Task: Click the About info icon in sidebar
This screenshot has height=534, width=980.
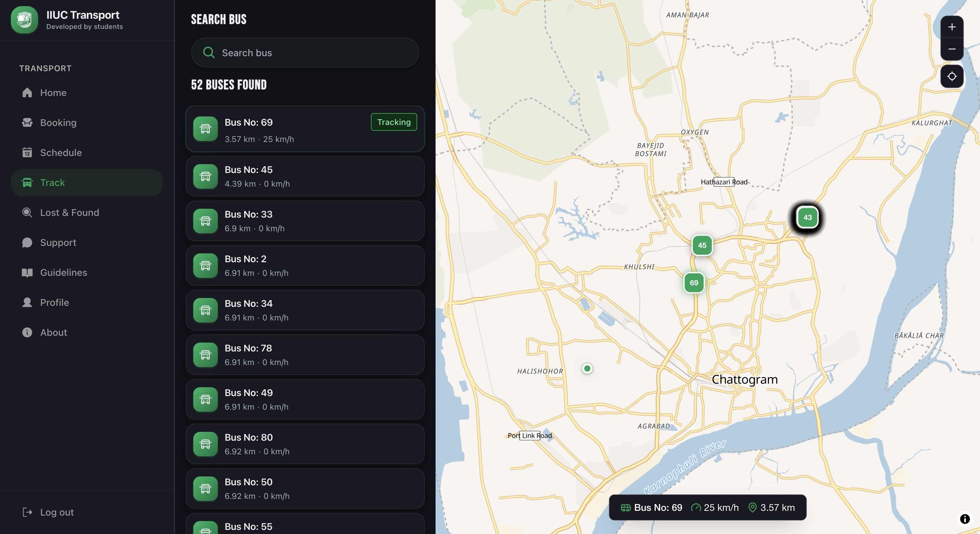Action: tap(27, 332)
